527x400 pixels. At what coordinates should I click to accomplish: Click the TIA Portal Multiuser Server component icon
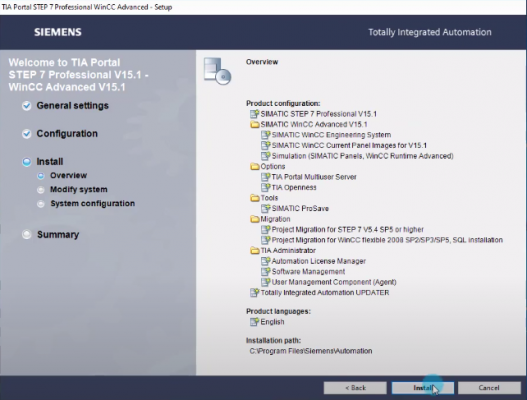click(266, 177)
